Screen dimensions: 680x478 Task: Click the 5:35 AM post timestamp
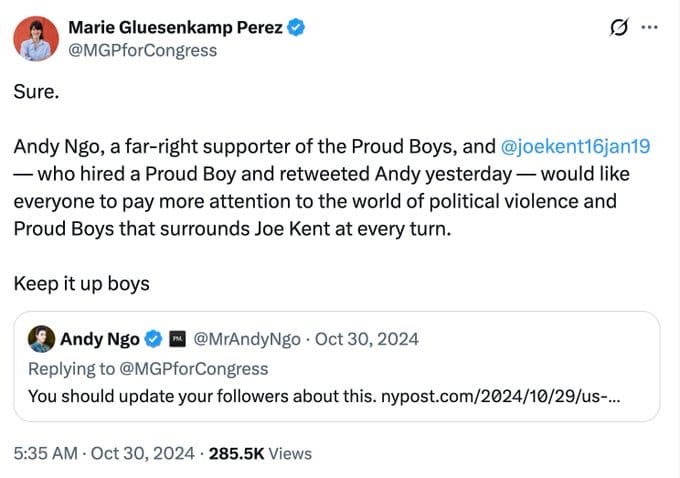[45, 453]
